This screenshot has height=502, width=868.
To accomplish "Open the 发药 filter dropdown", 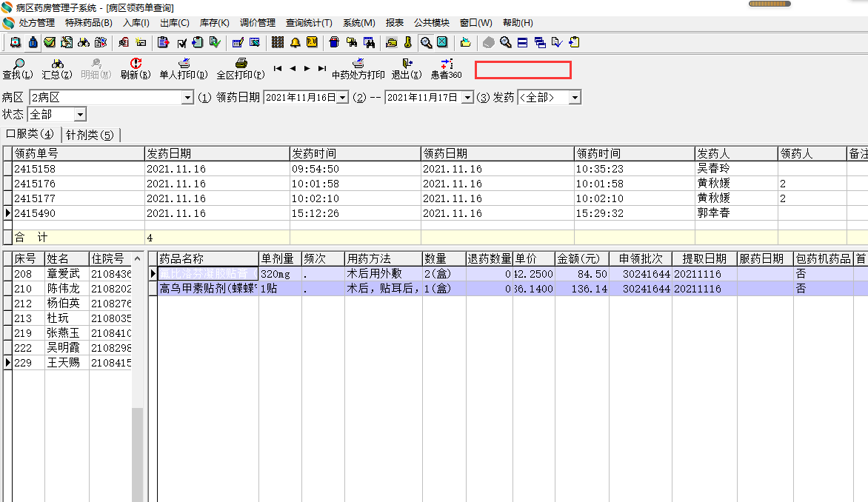I will [x=575, y=98].
